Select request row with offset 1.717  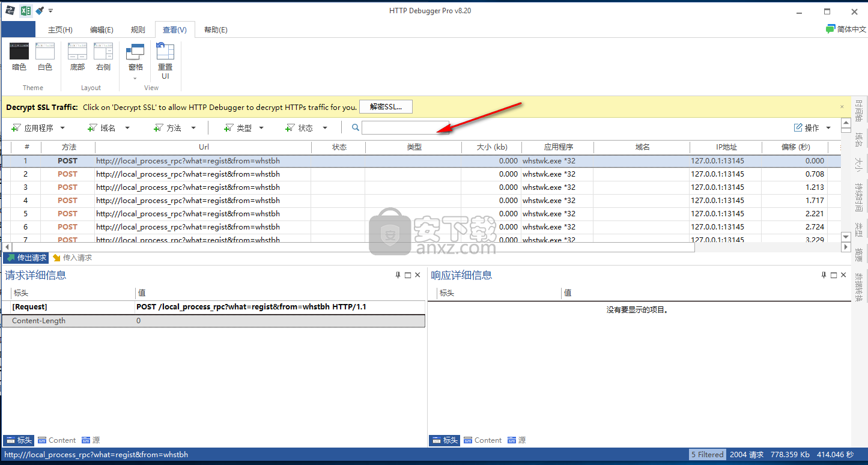click(420, 201)
